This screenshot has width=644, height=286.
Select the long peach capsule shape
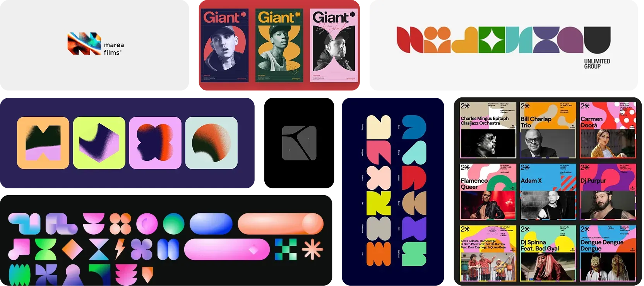click(281, 224)
